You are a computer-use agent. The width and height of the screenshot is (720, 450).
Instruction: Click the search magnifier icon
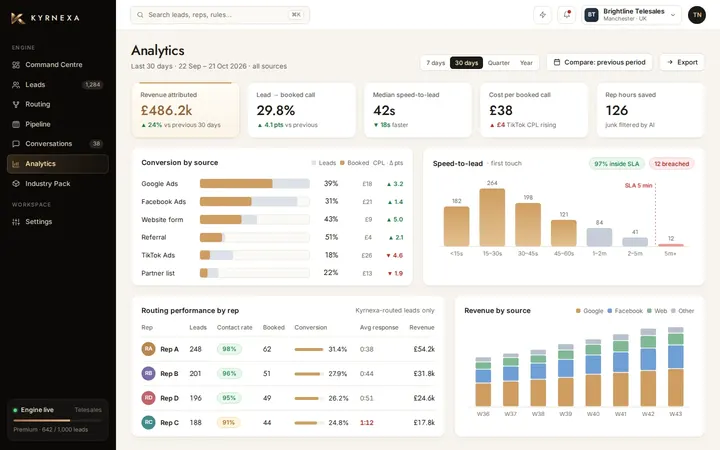140,15
